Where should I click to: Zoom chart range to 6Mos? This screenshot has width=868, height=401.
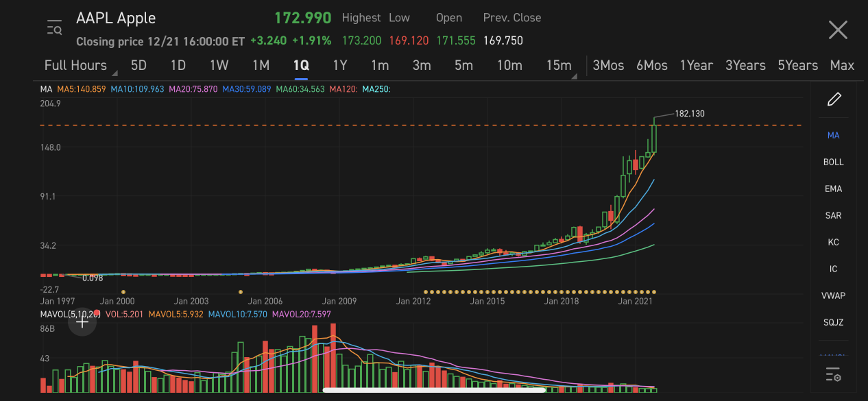[651, 66]
